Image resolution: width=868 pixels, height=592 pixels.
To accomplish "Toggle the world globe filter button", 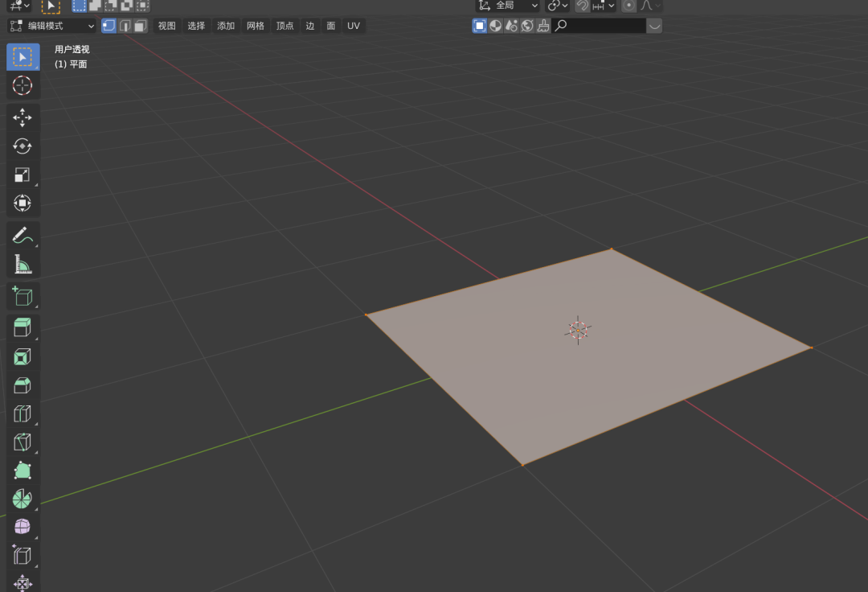I will pyautogui.click(x=527, y=26).
